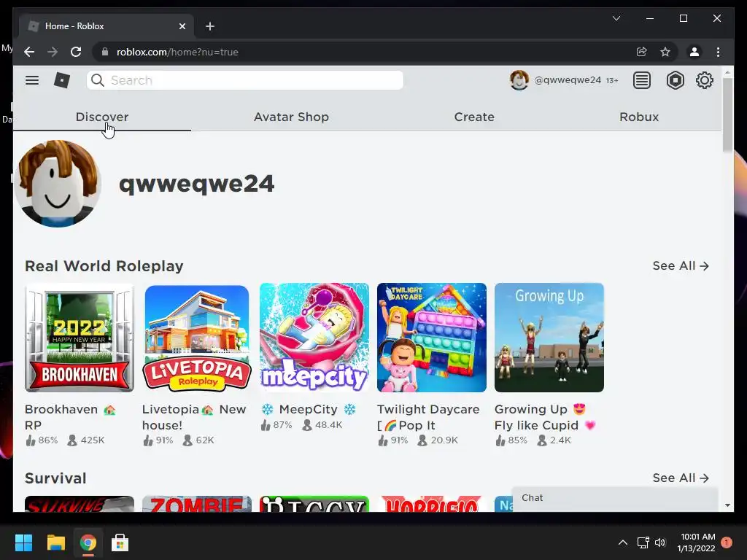Click the scrollbar down arrow
This screenshot has width=747, height=560.
tap(727, 505)
